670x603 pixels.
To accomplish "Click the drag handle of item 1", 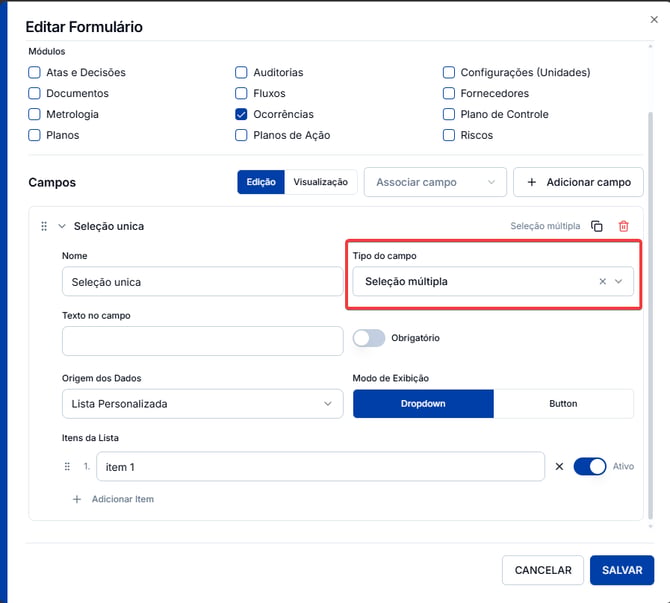I will pyautogui.click(x=67, y=466).
